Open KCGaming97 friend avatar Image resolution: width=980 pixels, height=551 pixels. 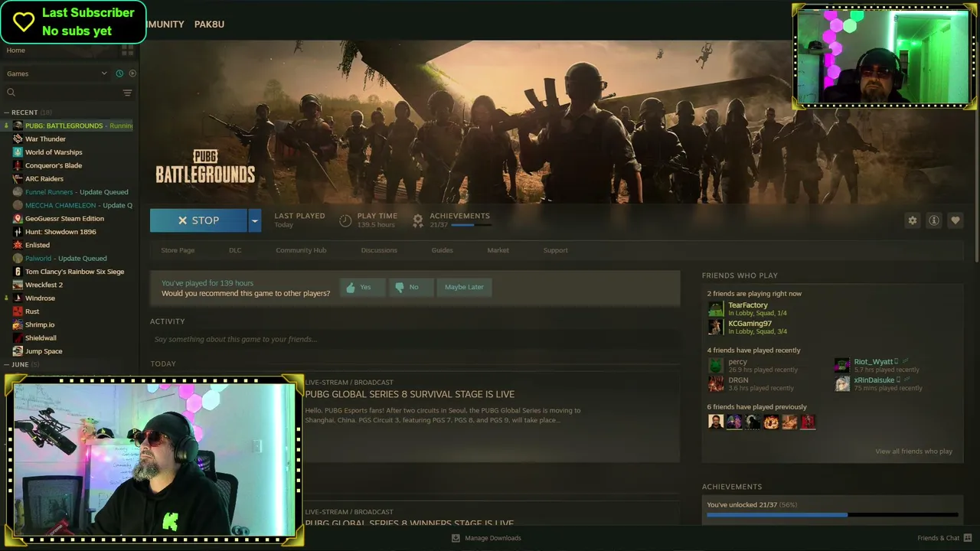coord(715,327)
